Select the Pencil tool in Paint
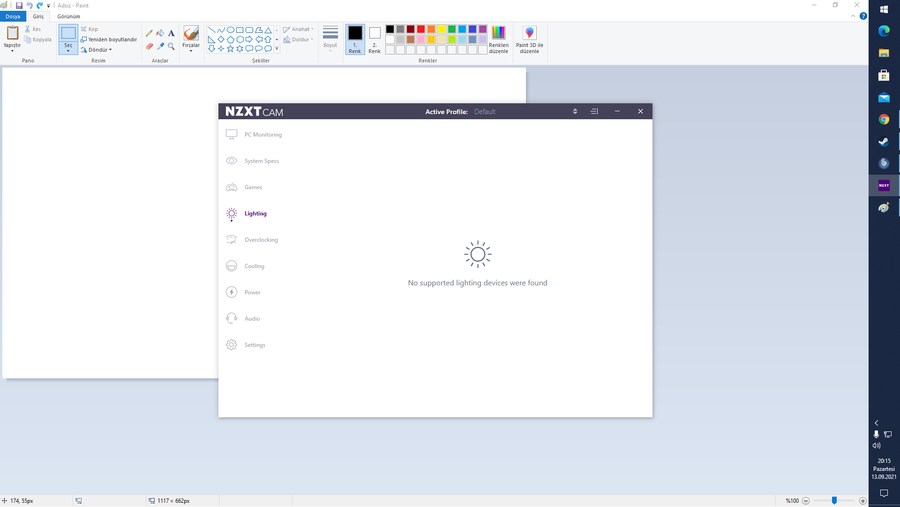 pyautogui.click(x=149, y=33)
